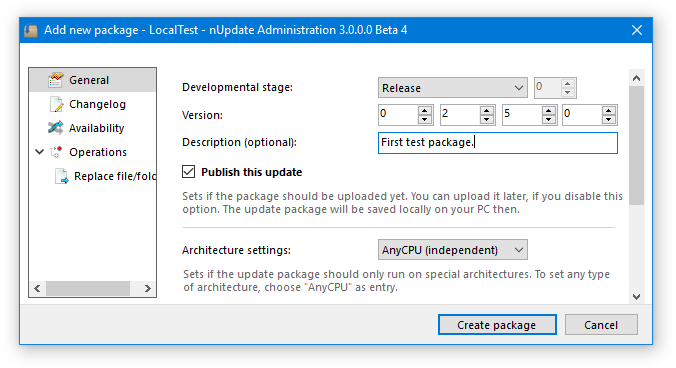Click the nUpdate package icon in title bar

pos(31,30)
